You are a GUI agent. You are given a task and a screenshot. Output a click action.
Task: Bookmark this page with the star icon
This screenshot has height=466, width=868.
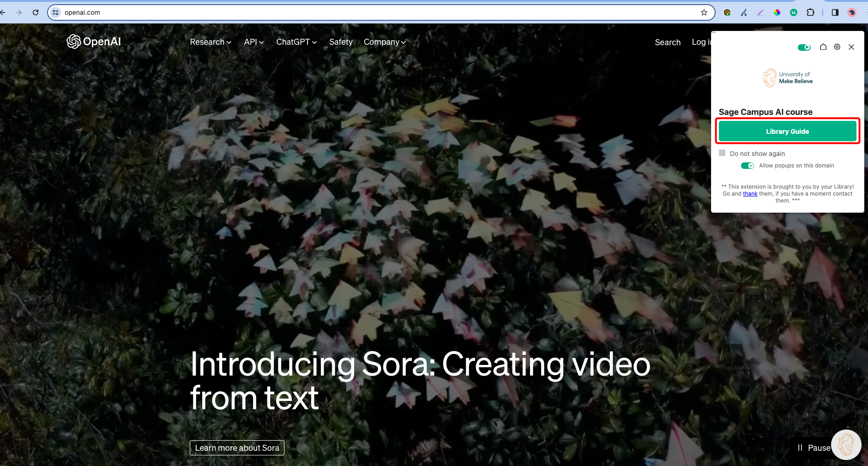click(704, 12)
